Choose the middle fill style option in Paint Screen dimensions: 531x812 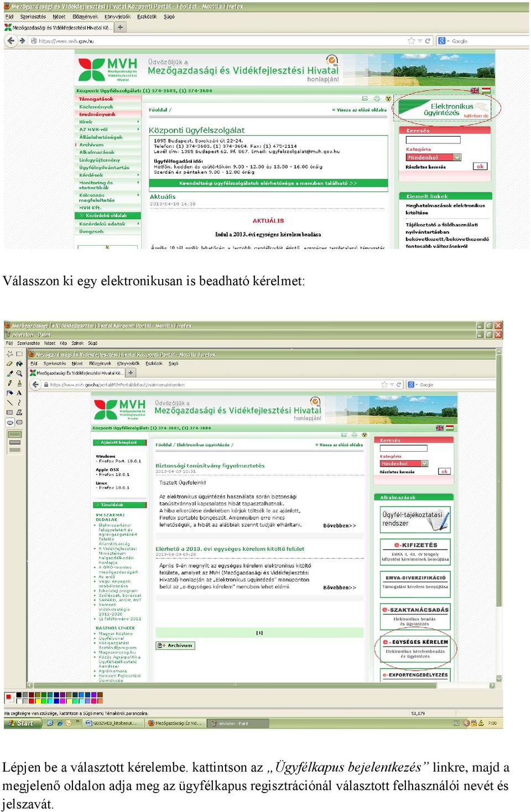pos(15,442)
